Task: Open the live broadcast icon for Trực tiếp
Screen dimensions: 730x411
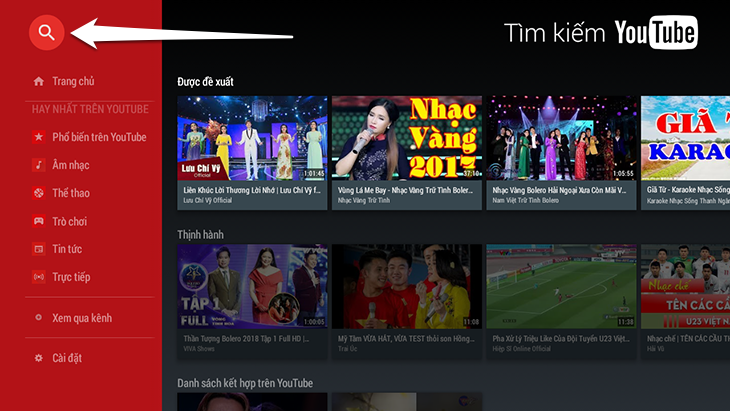Action: tap(38, 276)
